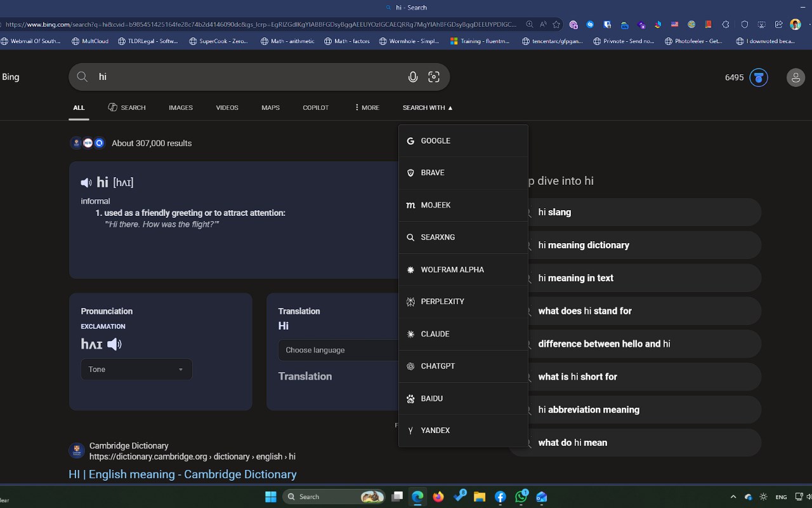Open the SuperCook bookmark
This screenshot has width=812, height=508.
tap(218, 41)
